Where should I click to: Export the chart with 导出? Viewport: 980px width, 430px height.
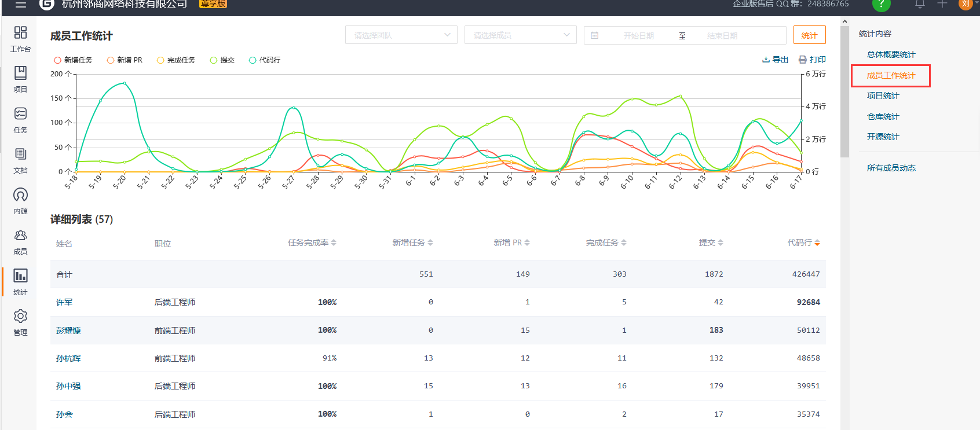(x=775, y=60)
